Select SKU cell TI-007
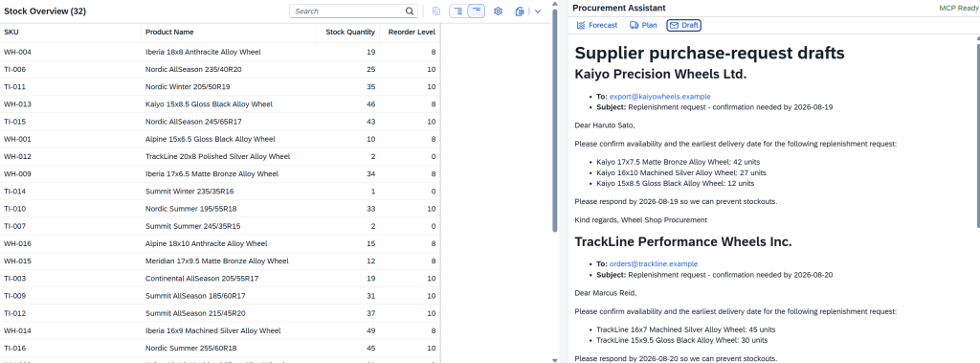Screen dimensions: 980x363 (14, 227)
